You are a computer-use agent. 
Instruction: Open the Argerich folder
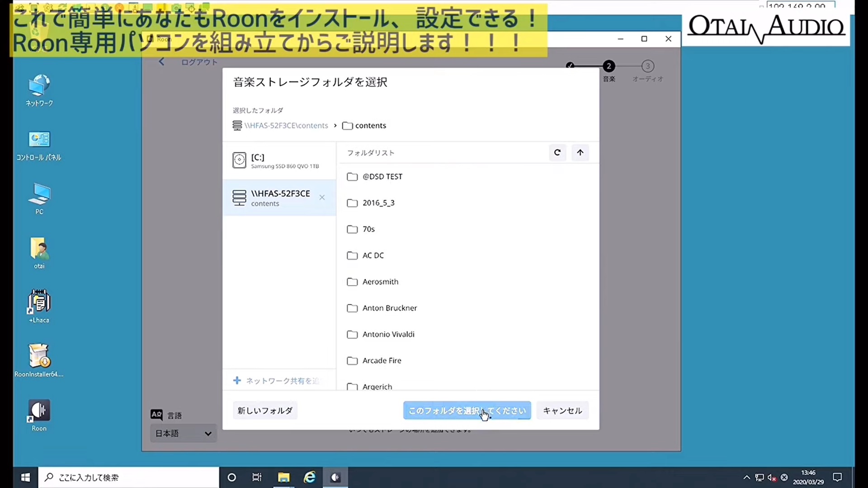pyautogui.click(x=468, y=385)
